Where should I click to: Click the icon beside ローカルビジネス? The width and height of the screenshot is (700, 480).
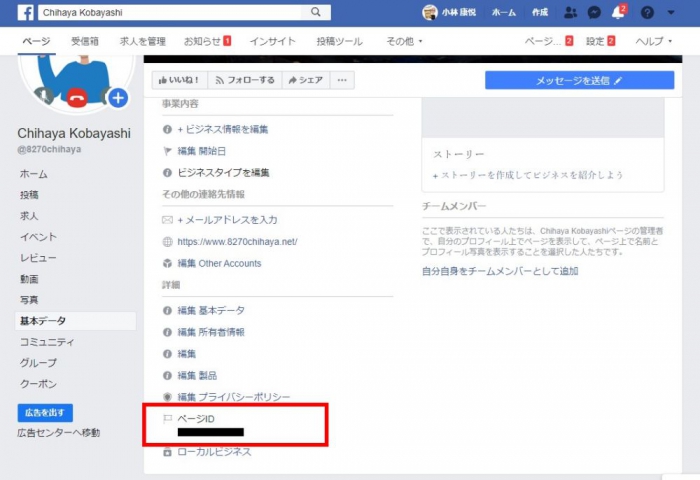(x=167, y=452)
